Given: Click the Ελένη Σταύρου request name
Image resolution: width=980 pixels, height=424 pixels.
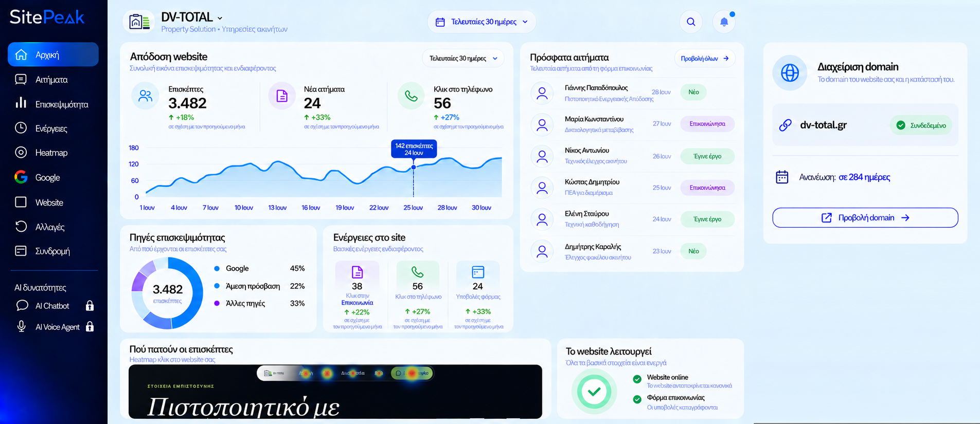Looking at the screenshot, I should point(586,213).
